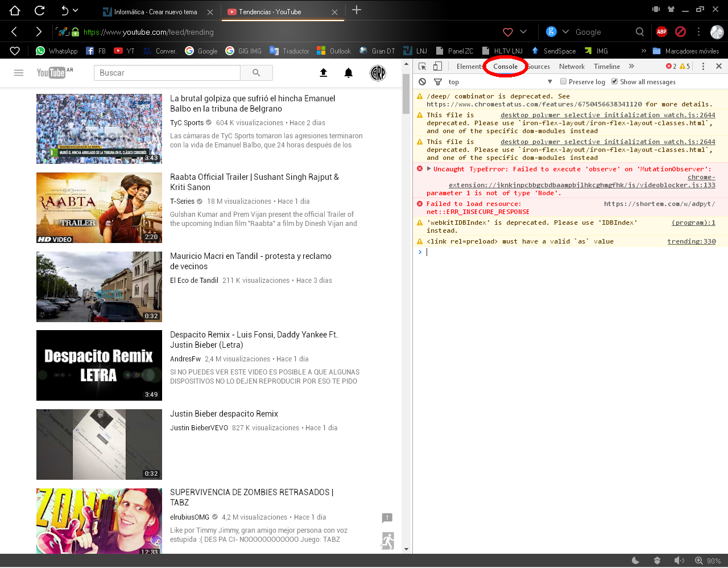Viewport: 728px width, 568px height.
Task: Open the search engine selector dropdown
Action: pos(565,32)
